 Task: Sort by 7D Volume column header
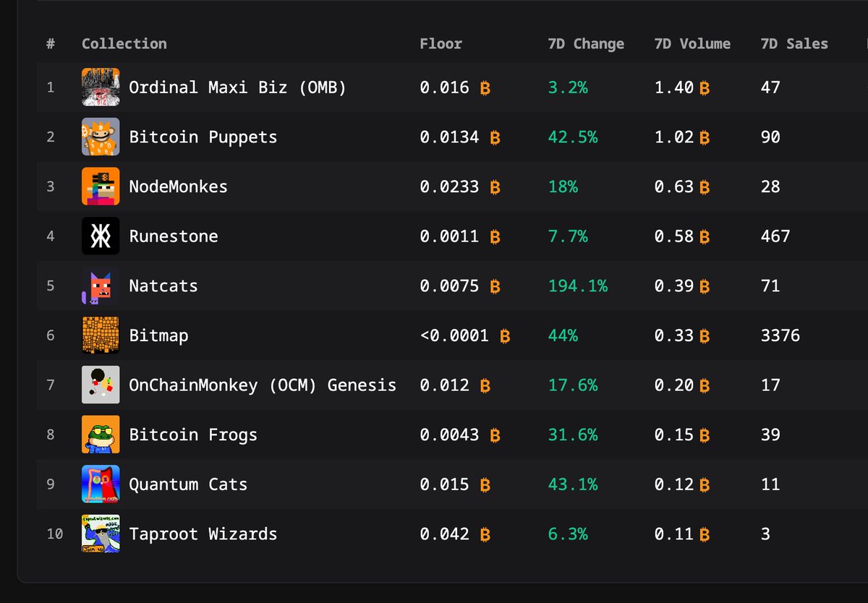coord(692,43)
